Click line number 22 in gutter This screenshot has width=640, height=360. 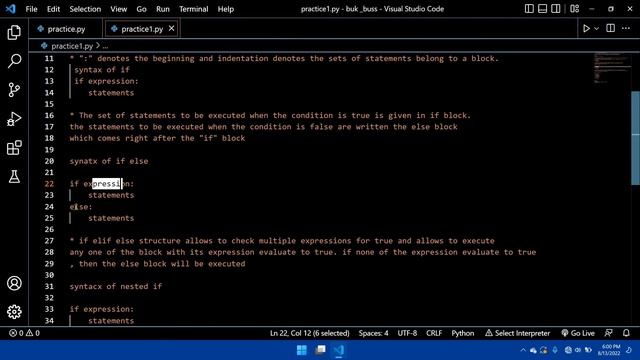[x=49, y=184]
